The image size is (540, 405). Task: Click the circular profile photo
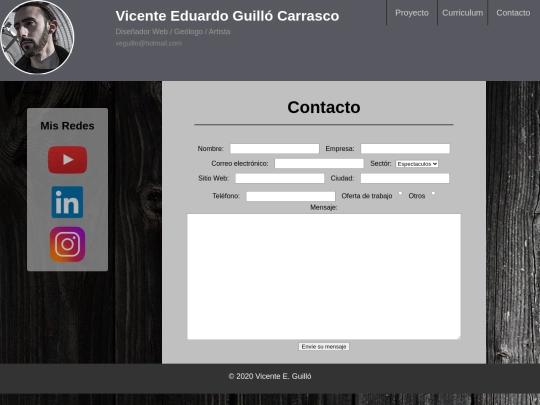(x=37, y=37)
